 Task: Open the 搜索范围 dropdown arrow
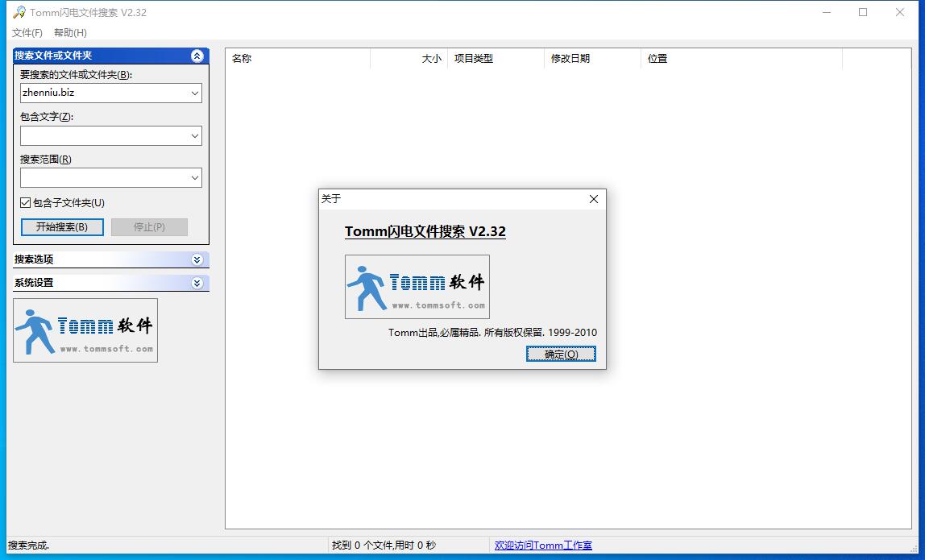195,177
